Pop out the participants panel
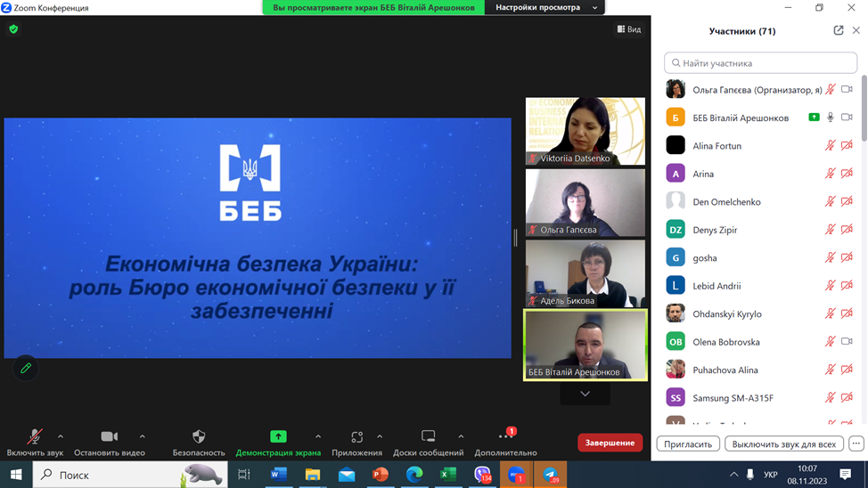This screenshot has height=488, width=868. pos(838,30)
